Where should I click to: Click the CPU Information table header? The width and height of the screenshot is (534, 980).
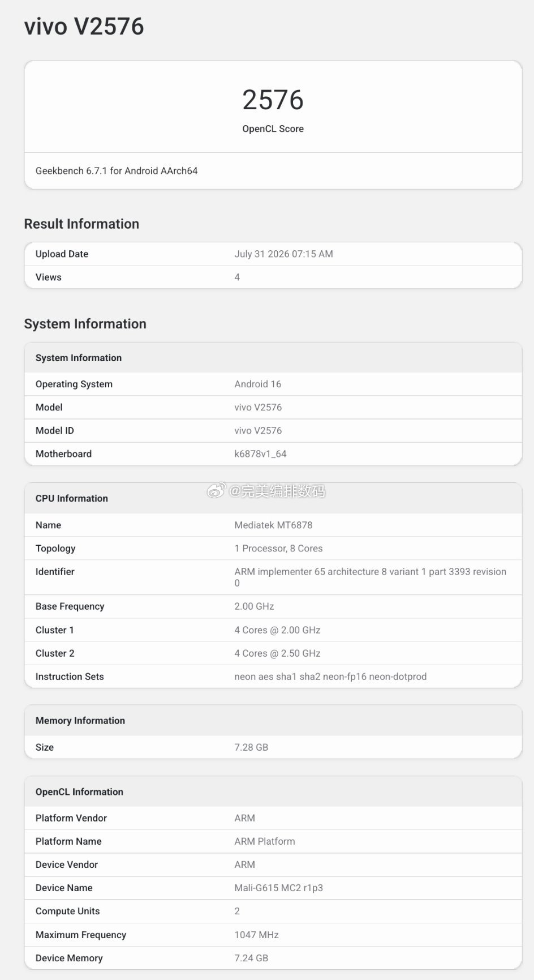point(72,498)
